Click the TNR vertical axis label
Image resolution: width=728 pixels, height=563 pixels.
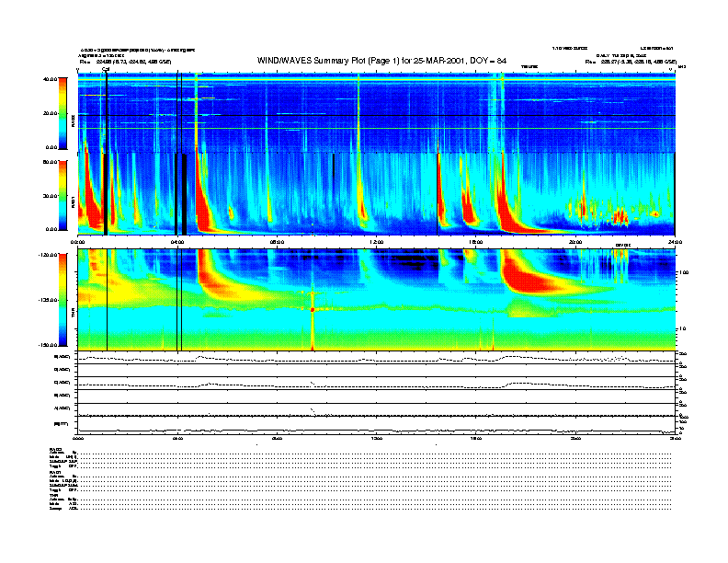[x=73, y=314]
